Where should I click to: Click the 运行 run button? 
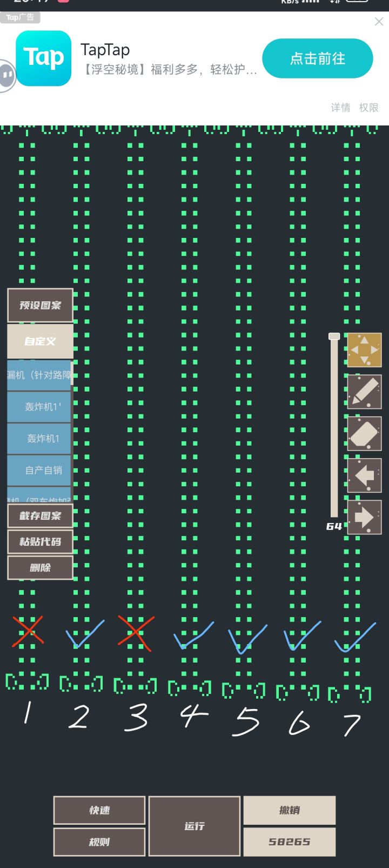[194, 826]
